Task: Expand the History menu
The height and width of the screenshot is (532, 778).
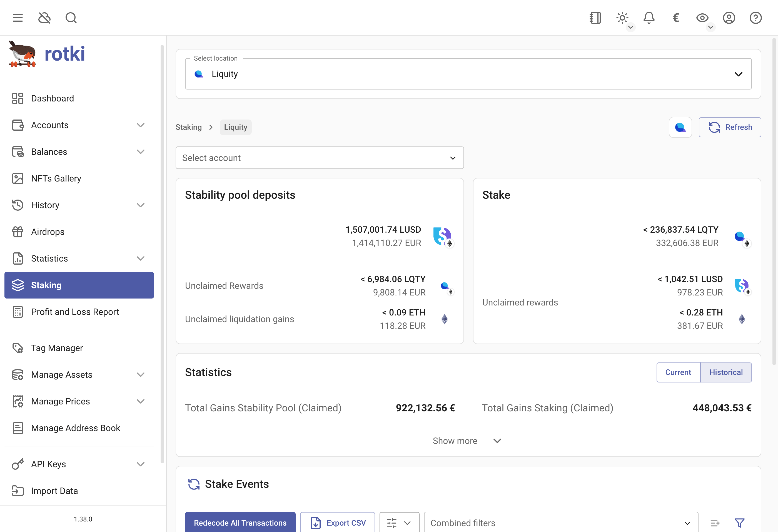Action: 79,205
